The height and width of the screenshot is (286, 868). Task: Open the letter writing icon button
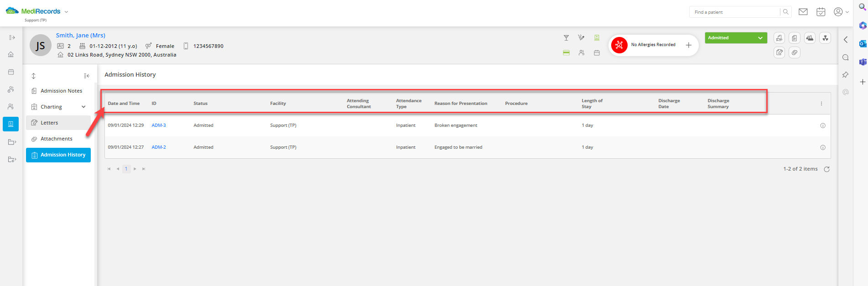coord(780,52)
